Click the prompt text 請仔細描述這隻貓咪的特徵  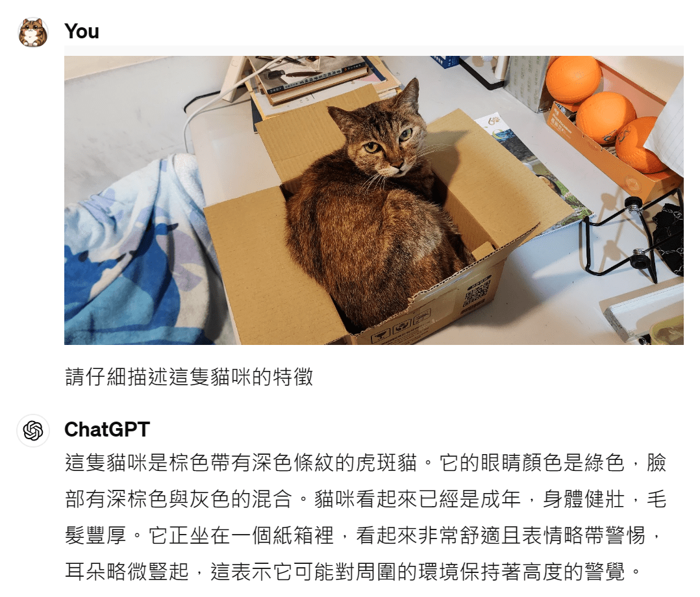(189, 376)
